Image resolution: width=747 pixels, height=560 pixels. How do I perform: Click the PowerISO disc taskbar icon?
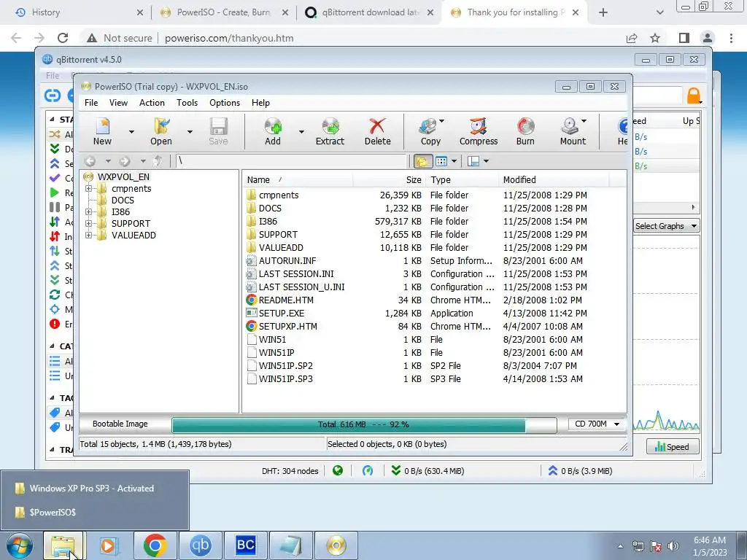[x=336, y=545]
